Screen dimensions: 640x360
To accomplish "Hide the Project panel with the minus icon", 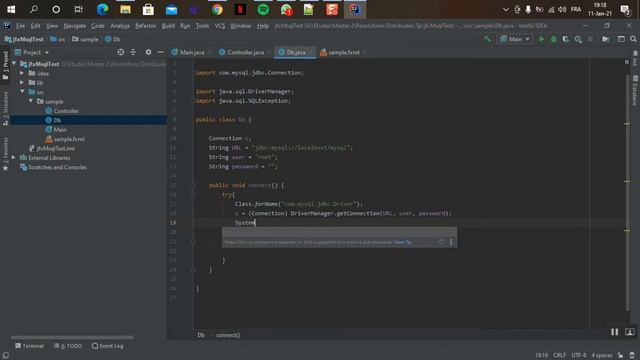I will coord(160,52).
